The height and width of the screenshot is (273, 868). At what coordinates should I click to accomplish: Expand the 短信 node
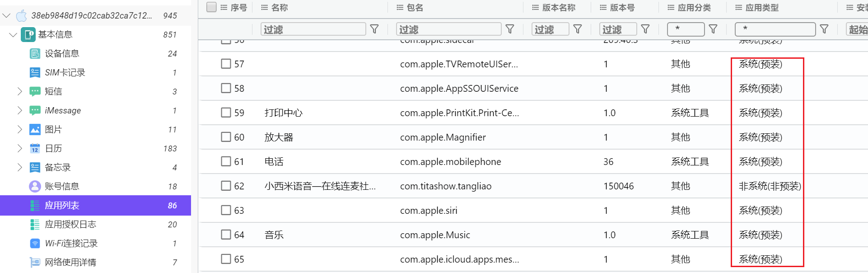pos(19,92)
